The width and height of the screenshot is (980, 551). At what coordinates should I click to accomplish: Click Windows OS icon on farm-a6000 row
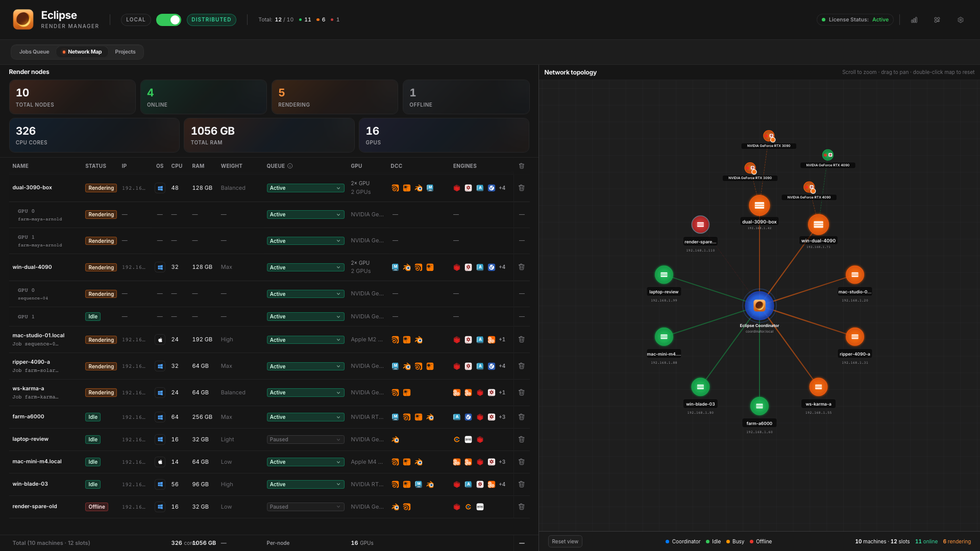click(160, 417)
